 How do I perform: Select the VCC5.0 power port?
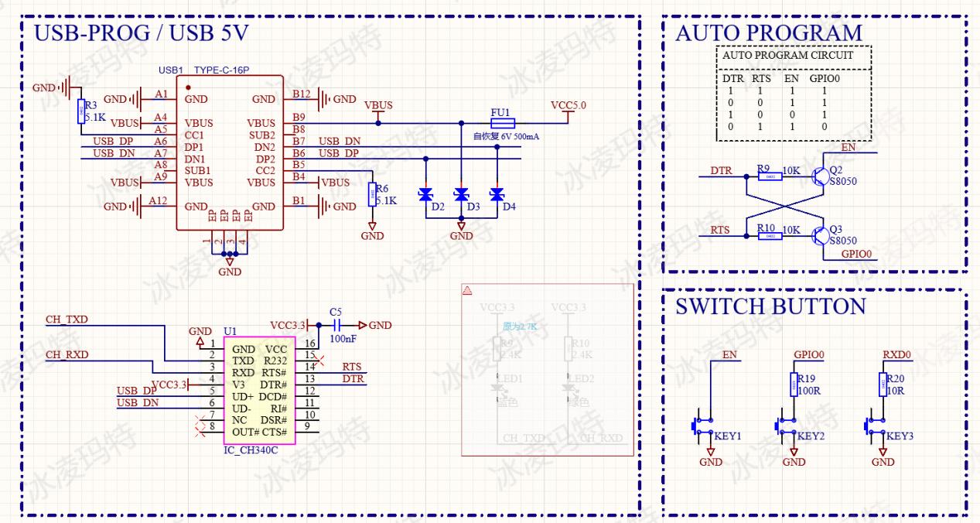[x=569, y=109]
